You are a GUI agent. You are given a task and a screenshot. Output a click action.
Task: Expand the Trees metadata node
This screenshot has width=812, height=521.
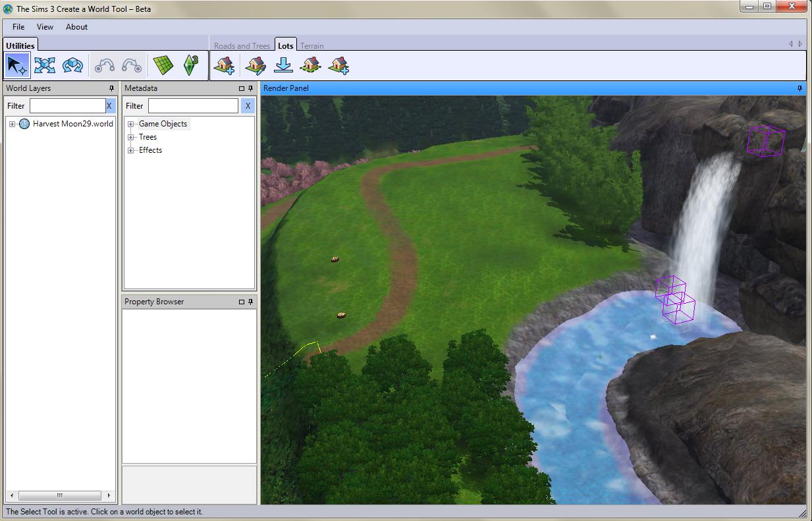pos(130,137)
